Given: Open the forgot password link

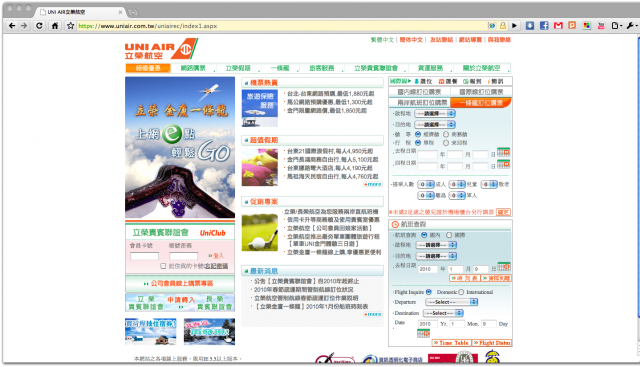Looking at the screenshot, I should point(216,266).
